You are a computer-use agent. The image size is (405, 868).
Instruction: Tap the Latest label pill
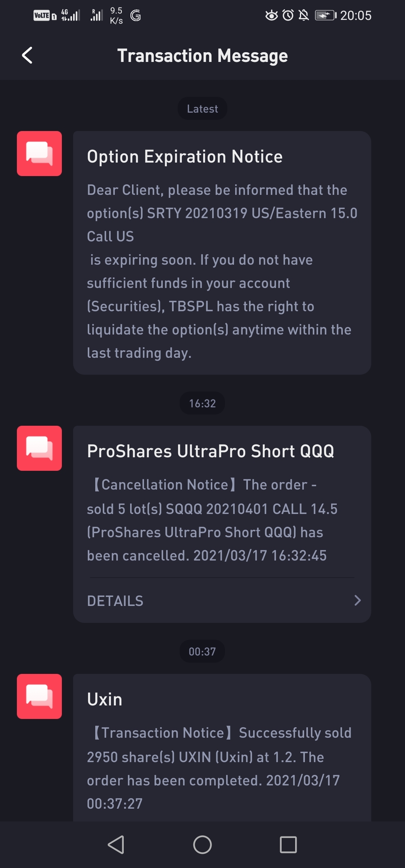tap(202, 109)
